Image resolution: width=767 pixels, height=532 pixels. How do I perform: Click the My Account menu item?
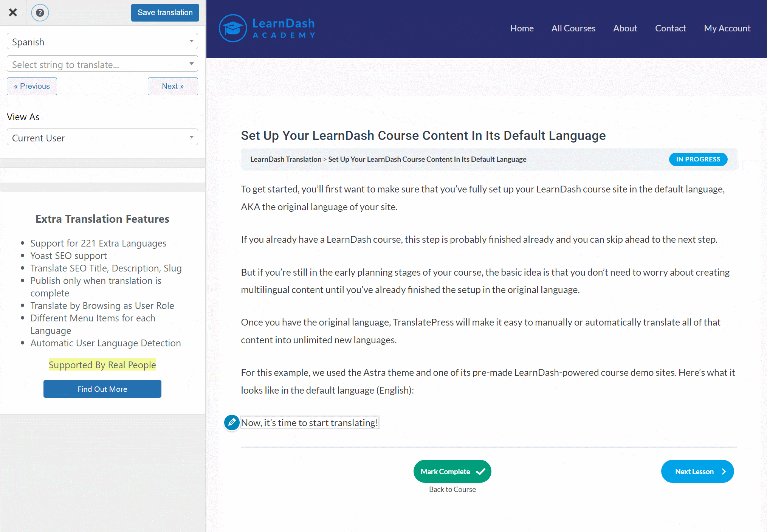(x=727, y=28)
